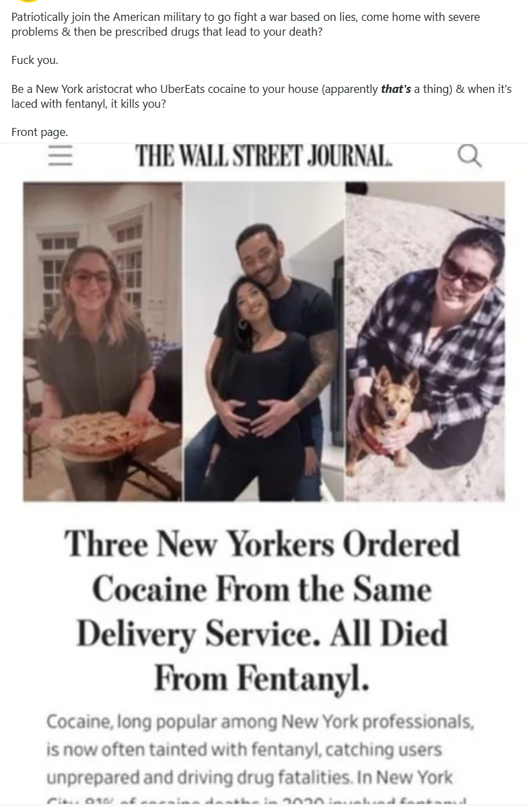The width and height of the screenshot is (531, 812).
Task: Click the "Front page." post line
Action: tap(40, 132)
